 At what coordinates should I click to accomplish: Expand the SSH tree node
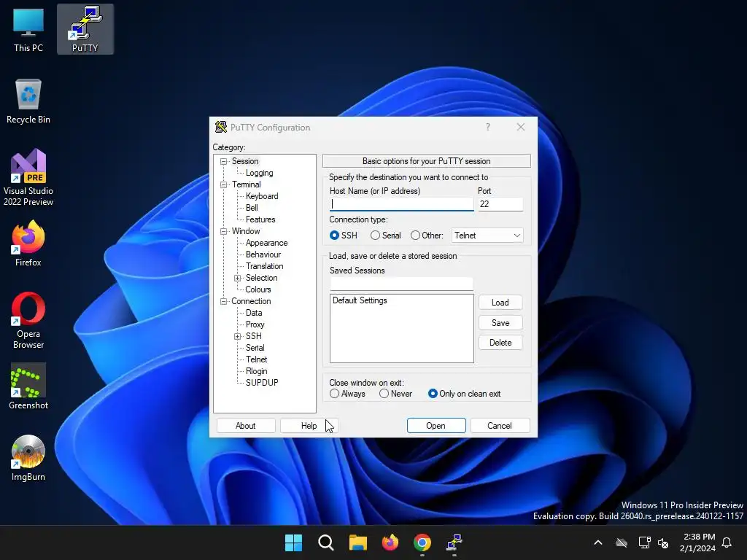coord(237,337)
